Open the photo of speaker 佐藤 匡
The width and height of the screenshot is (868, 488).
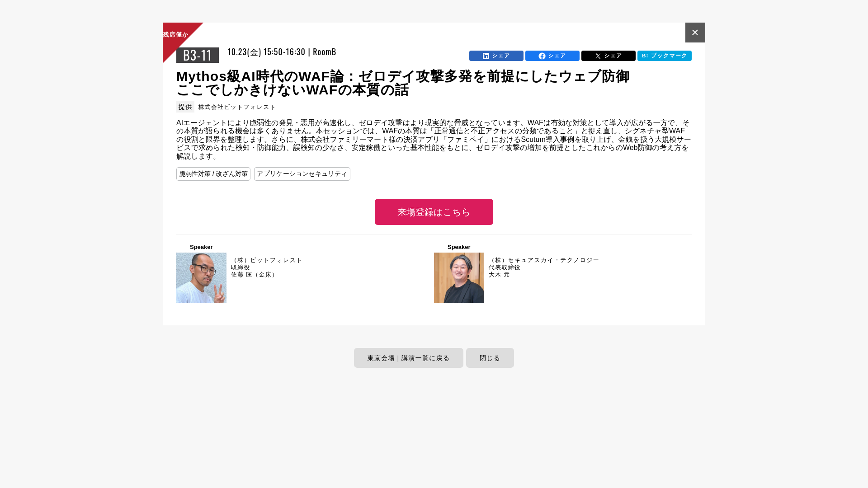(201, 277)
